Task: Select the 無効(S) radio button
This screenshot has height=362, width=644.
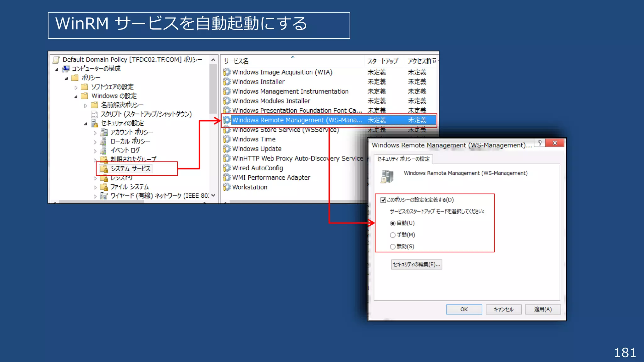Action: coord(392,247)
